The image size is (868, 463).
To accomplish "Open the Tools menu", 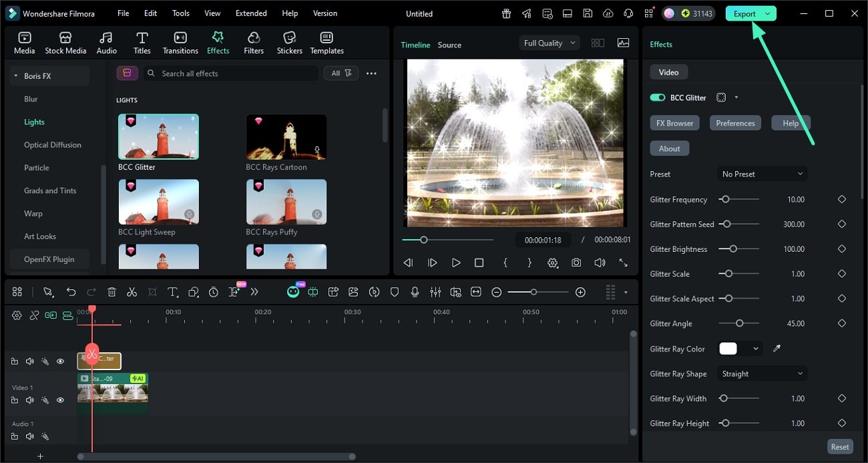I will point(180,13).
